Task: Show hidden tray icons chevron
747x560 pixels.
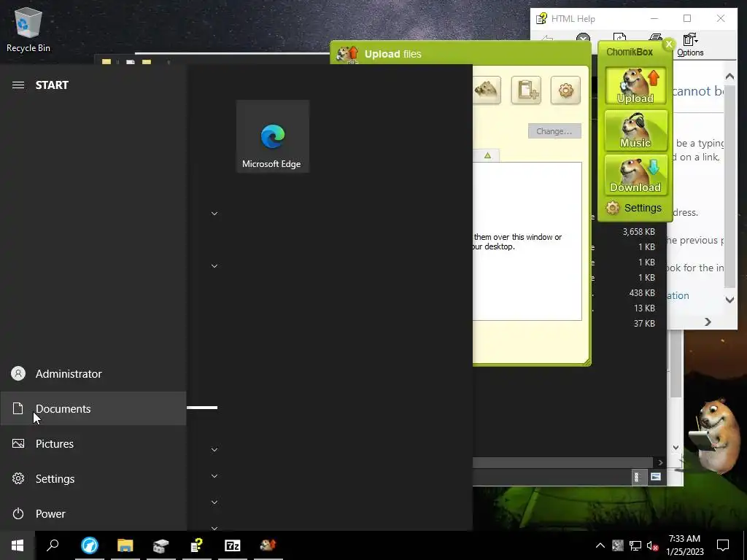Action: [x=600, y=545]
